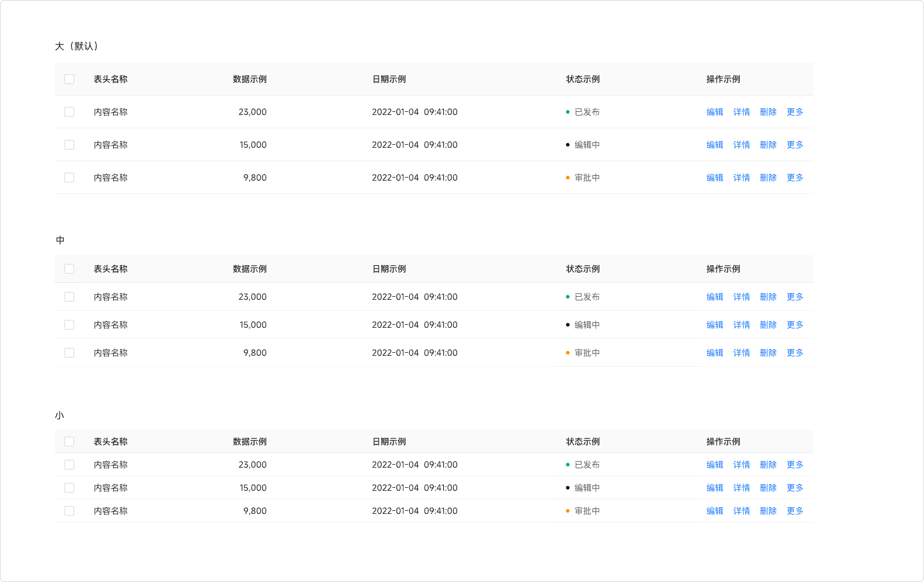
Task: Expand 更多 for the 已发布 row in the 大 table
Action: pos(795,112)
